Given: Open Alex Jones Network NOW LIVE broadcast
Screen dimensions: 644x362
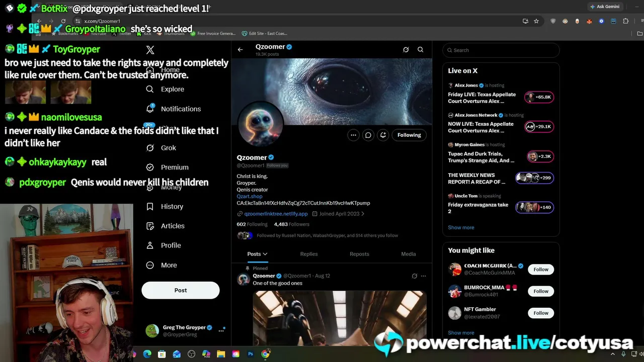Looking at the screenshot, I should pyautogui.click(x=501, y=124).
